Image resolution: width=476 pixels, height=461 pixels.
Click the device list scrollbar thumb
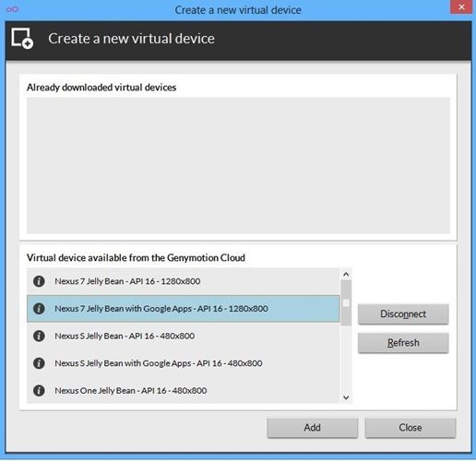coord(346,302)
